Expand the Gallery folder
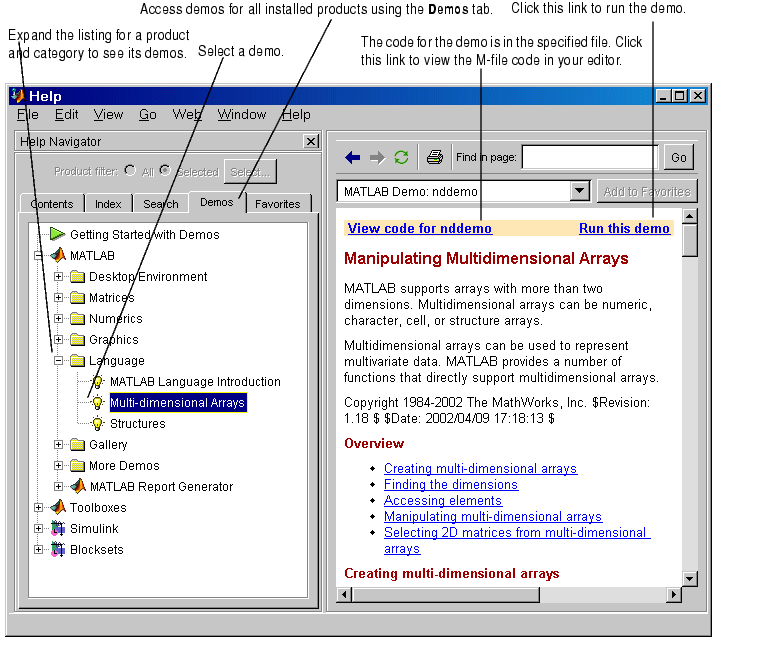The image size is (759, 650). pyautogui.click(x=59, y=444)
